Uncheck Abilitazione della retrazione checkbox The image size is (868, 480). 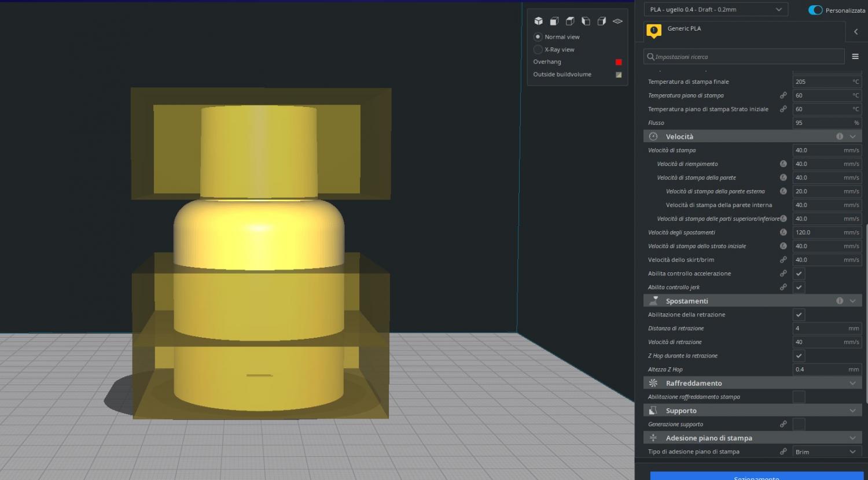[x=799, y=315]
